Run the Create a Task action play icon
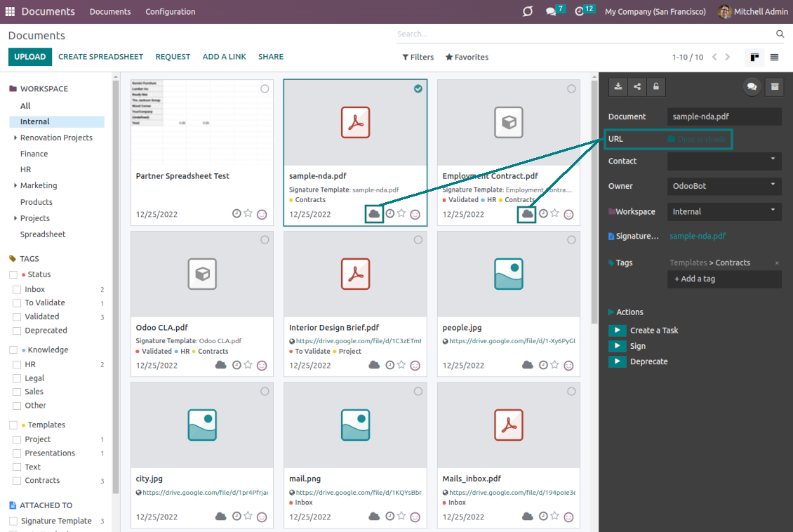Screen dimensions: 793x532 click(617, 331)
